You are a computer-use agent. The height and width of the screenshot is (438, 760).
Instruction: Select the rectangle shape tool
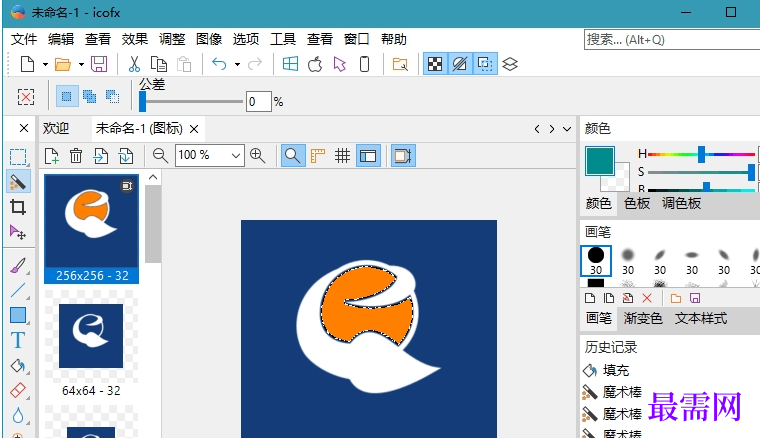[x=18, y=315]
